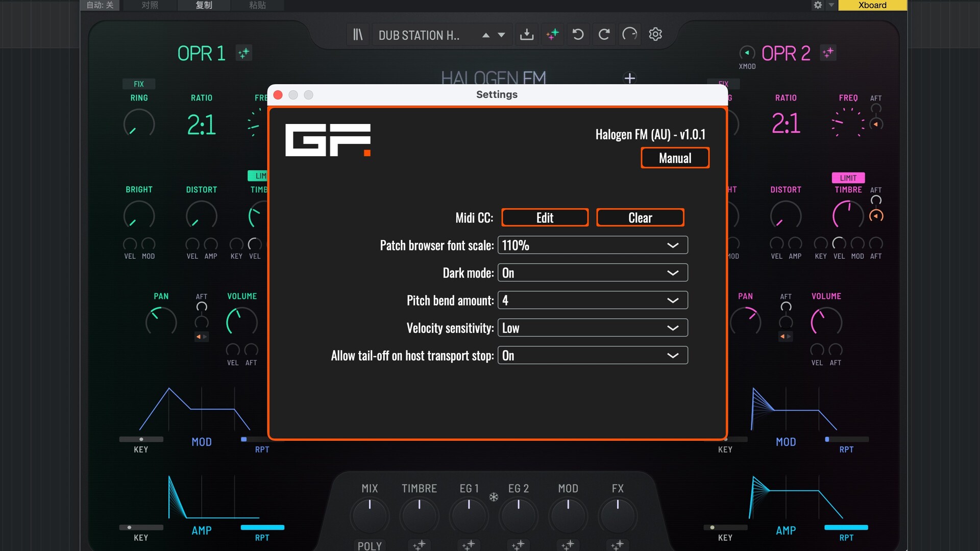Click the redo arrow in toolbar
Viewport: 980px width, 551px height.
(604, 35)
